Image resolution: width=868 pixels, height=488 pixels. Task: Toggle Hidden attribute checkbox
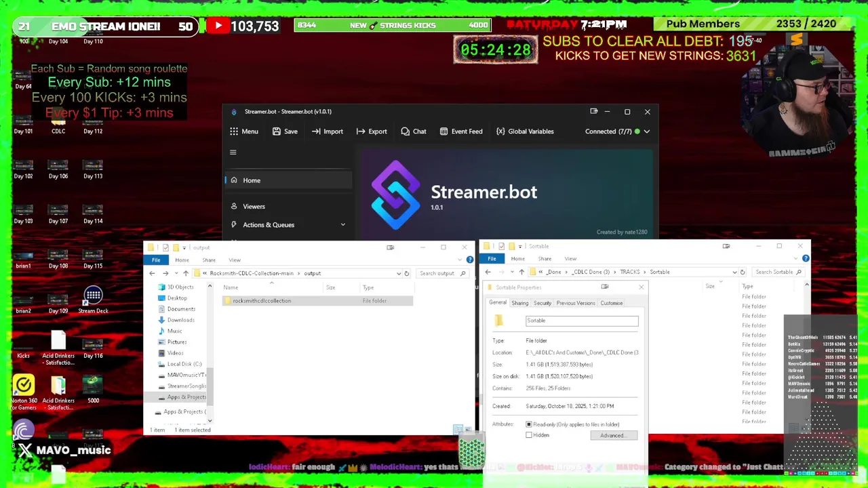pos(529,435)
